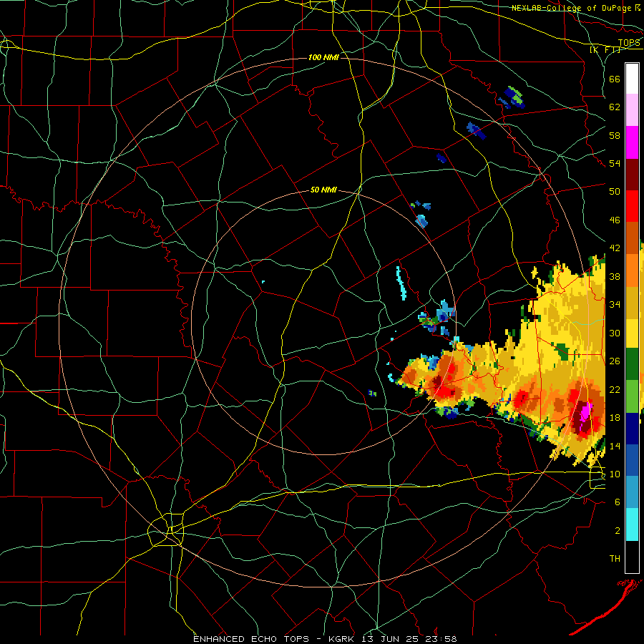Click the legend value '42'
The width and height of the screenshot is (644, 644).
615,248
